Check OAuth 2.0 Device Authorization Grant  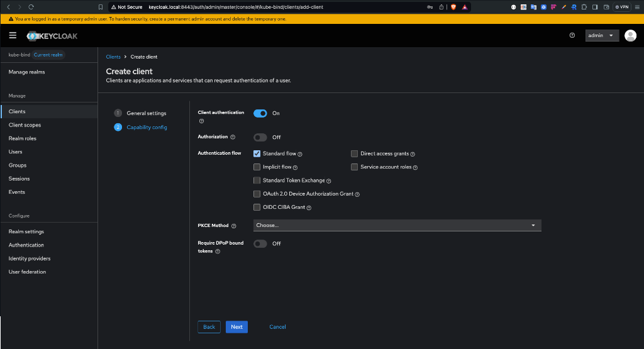[257, 194]
